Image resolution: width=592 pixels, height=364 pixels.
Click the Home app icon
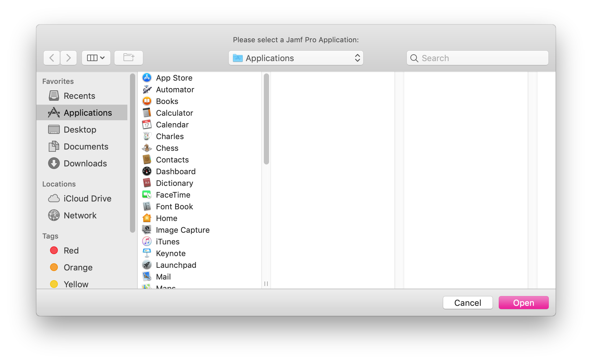click(147, 218)
